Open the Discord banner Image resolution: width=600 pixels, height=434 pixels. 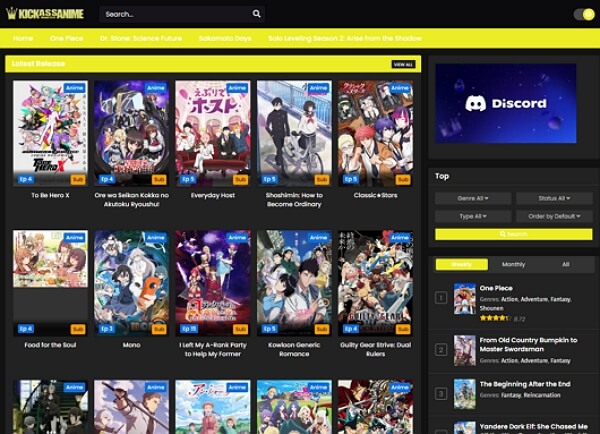(x=505, y=103)
